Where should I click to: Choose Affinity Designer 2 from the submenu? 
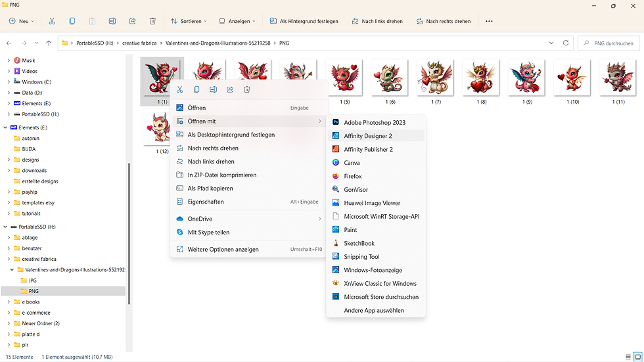(x=376, y=136)
